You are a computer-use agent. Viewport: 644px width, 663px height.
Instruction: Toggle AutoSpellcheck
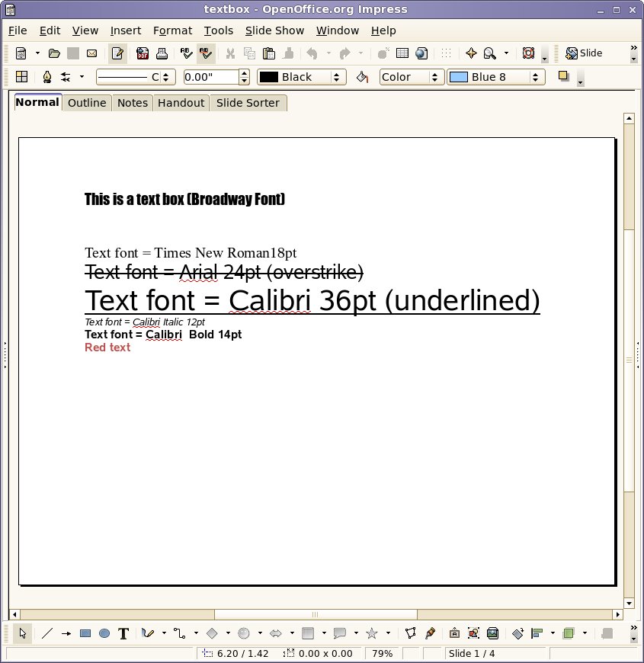click(x=206, y=53)
